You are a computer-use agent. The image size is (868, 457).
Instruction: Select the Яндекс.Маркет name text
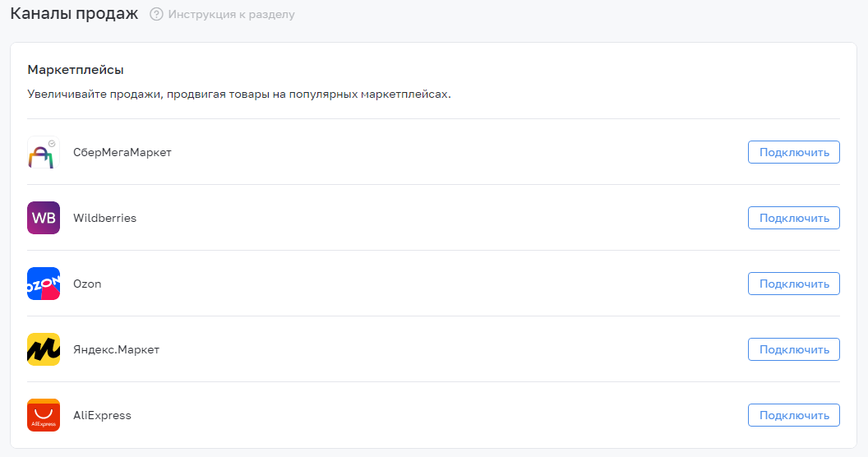coord(116,349)
